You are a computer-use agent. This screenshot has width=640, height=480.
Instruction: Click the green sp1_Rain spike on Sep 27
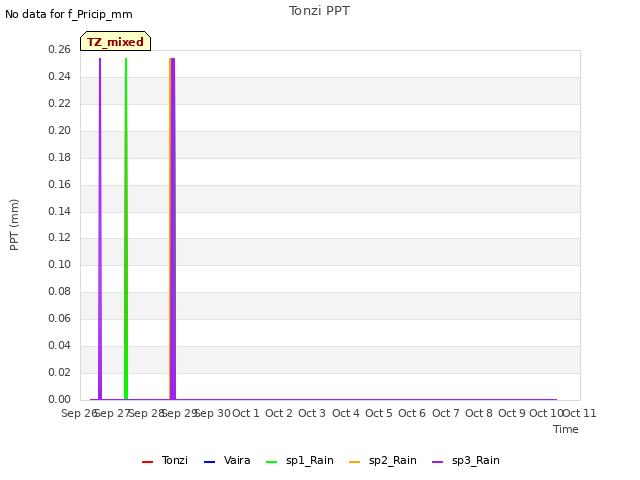click(126, 229)
